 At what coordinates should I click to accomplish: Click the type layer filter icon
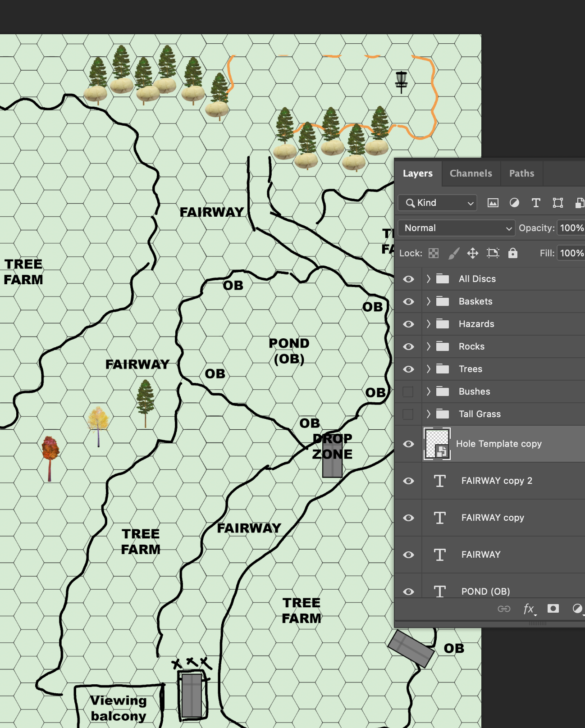tap(536, 203)
